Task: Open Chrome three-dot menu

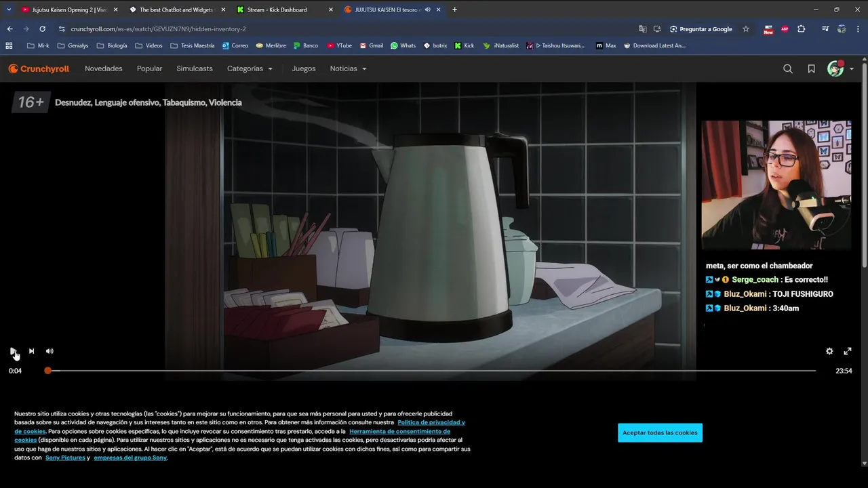Action: 858,29
